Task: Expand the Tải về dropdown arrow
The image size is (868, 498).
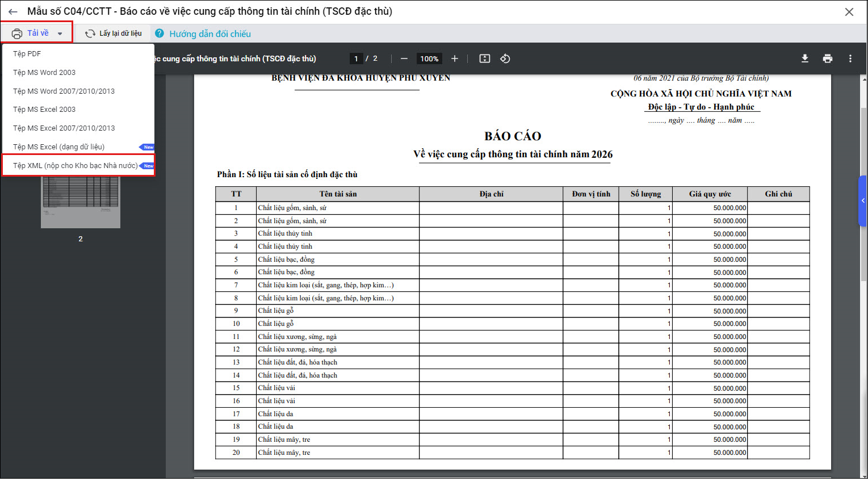Action: point(60,34)
